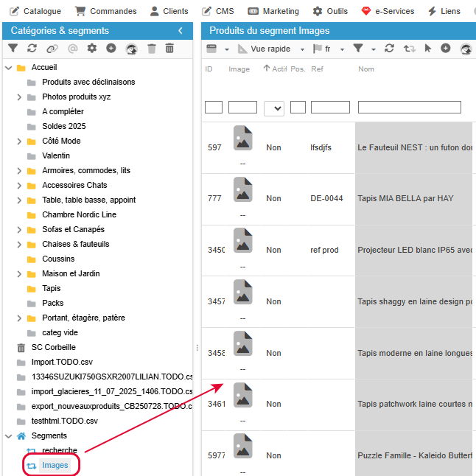Open the Clients menu
Image resolution: width=476 pixels, height=476 pixels.
(x=169, y=11)
